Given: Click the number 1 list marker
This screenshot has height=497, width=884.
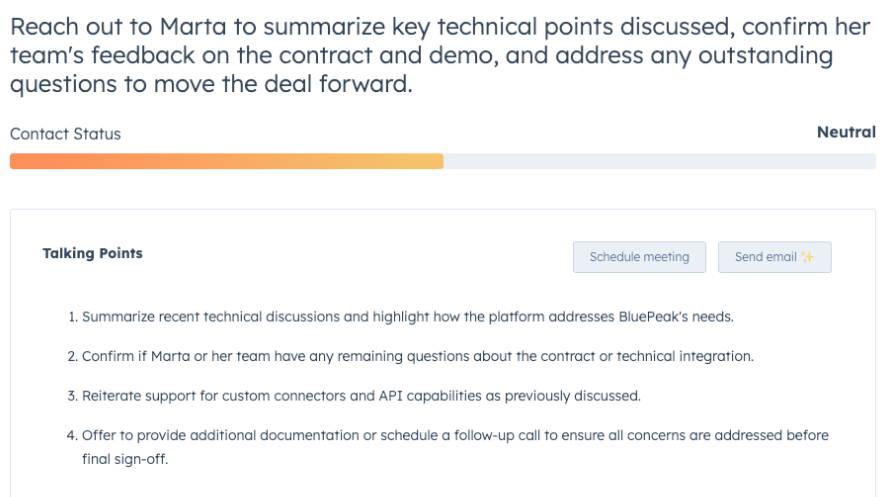Looking at the screenshot, I should coord(72,317).
